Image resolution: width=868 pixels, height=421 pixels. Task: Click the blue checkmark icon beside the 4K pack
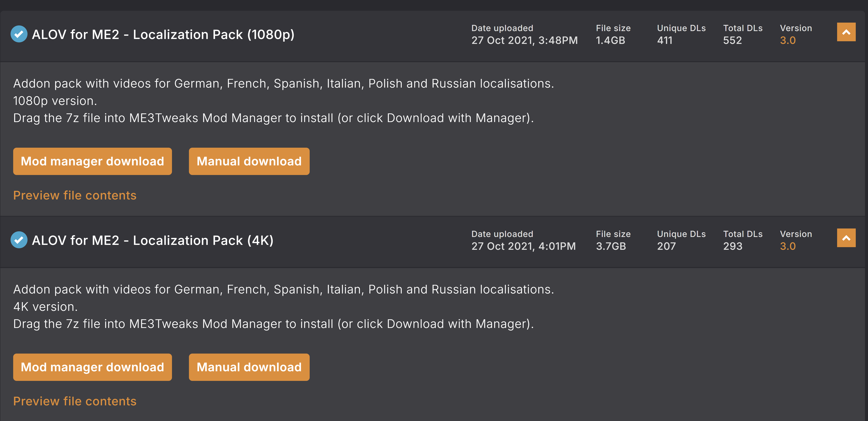point(19,240)
